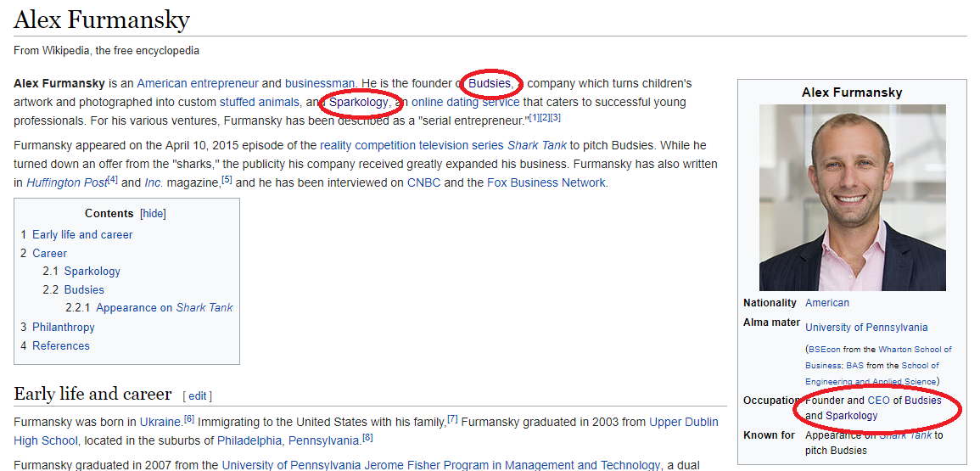Follow the Philadelphia link
The width and height of the screenshot is (980, 471).
click(250, 441)
